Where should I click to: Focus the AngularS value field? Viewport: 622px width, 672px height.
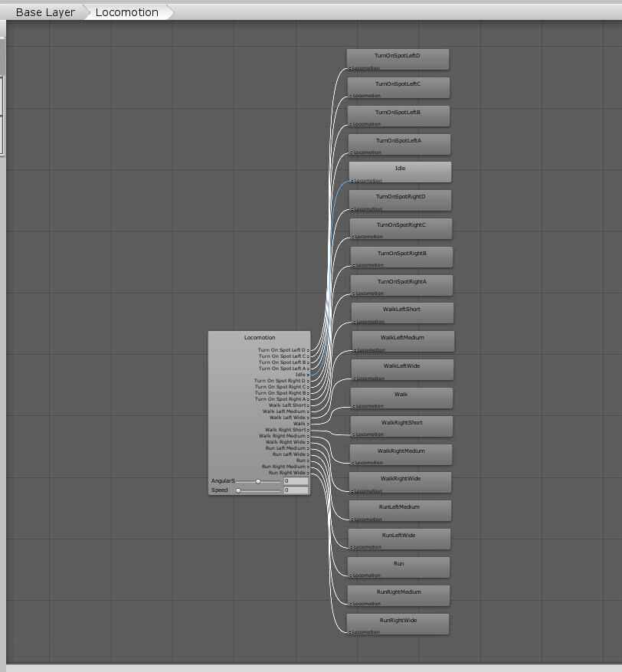296,481
